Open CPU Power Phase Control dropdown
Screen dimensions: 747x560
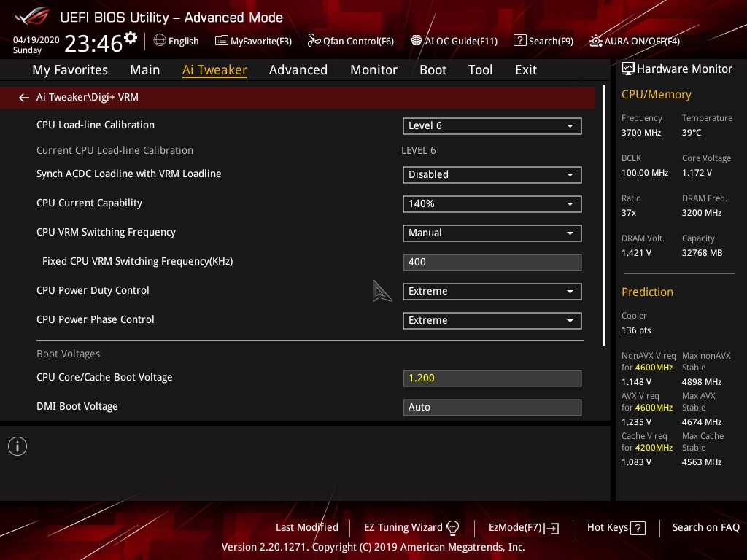pos(492,321)
